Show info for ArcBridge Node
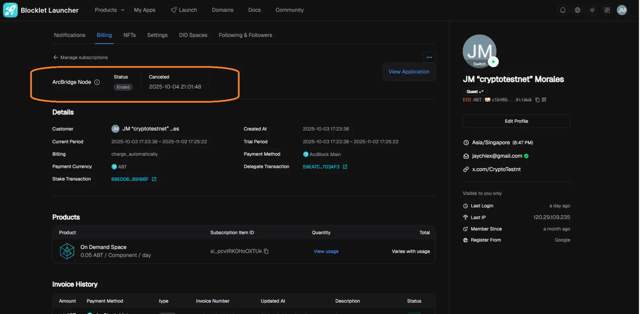This screenshot has width=644, height=314. coord(97,82)
